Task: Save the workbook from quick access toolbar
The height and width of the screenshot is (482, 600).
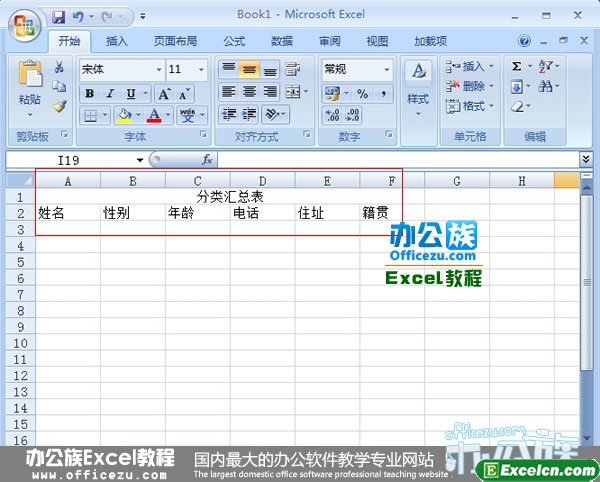Action: (59, 16)
